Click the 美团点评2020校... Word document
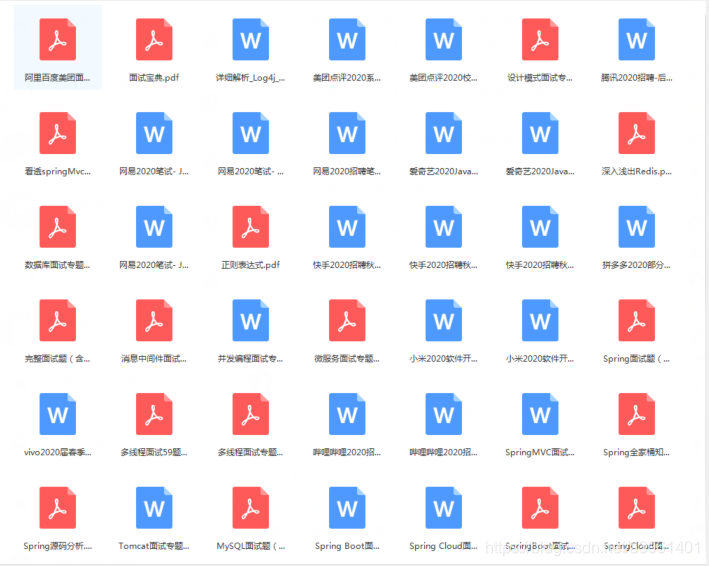 [444, 39]
